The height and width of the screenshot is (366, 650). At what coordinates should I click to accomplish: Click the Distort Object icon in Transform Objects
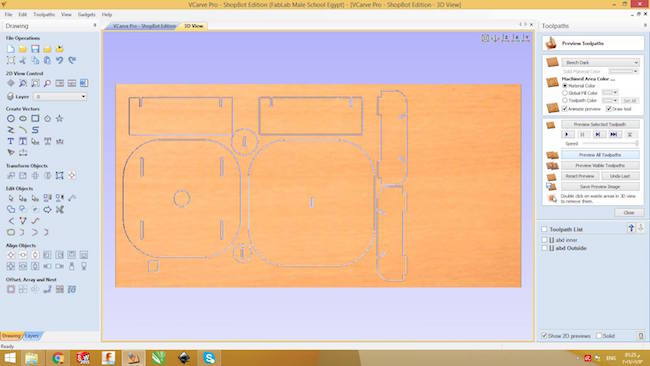coord(60,175)
